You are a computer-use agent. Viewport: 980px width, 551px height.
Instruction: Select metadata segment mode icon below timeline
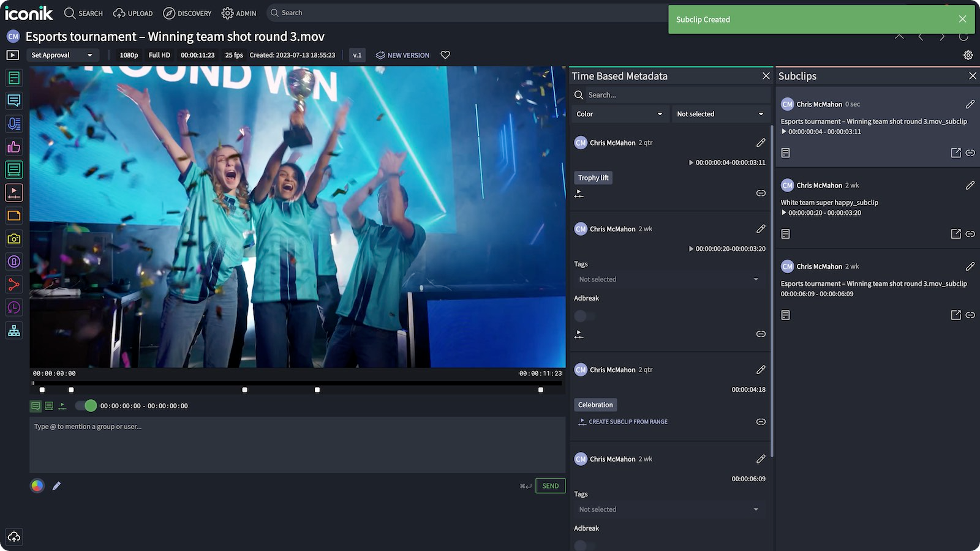[49, 406]
